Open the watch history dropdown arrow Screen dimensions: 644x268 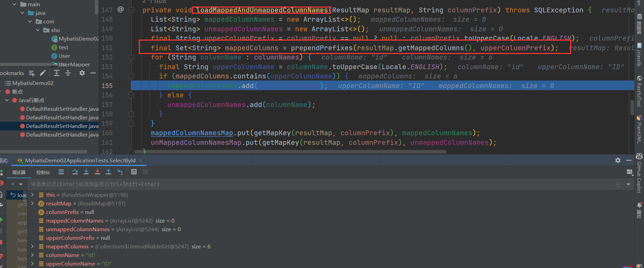click(x=628, y=184)
